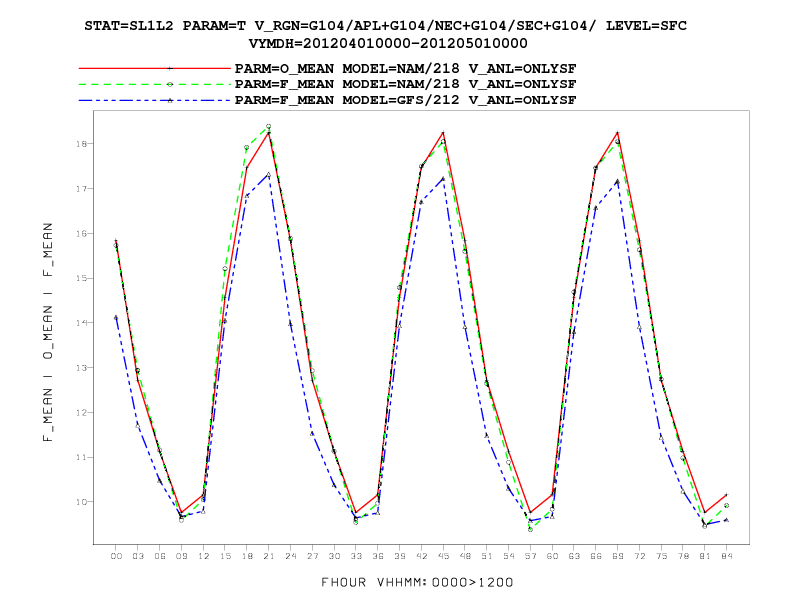Click the x-axis forecast hour label 36
The image size is (792, 612).
[x=378, y=556]
